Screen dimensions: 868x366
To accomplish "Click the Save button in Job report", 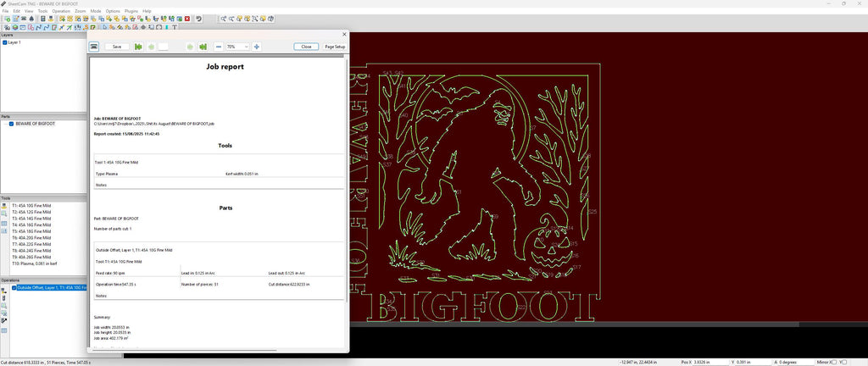I will (x=117, y=47).
